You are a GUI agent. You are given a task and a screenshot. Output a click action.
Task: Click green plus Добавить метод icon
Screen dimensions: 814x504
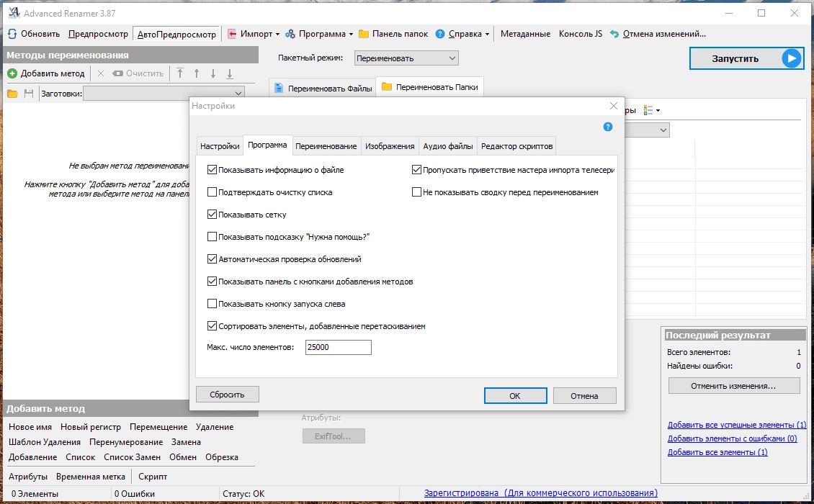[x=12, y=73]
